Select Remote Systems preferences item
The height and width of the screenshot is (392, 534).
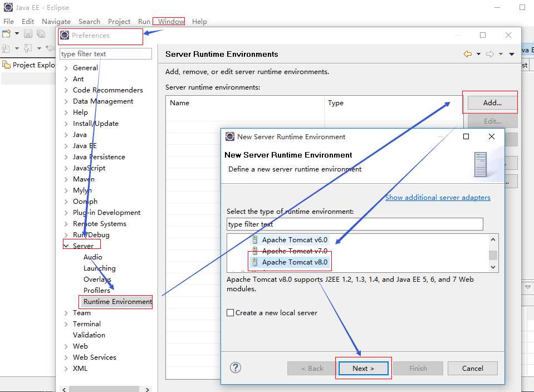(x=100, y=224)
